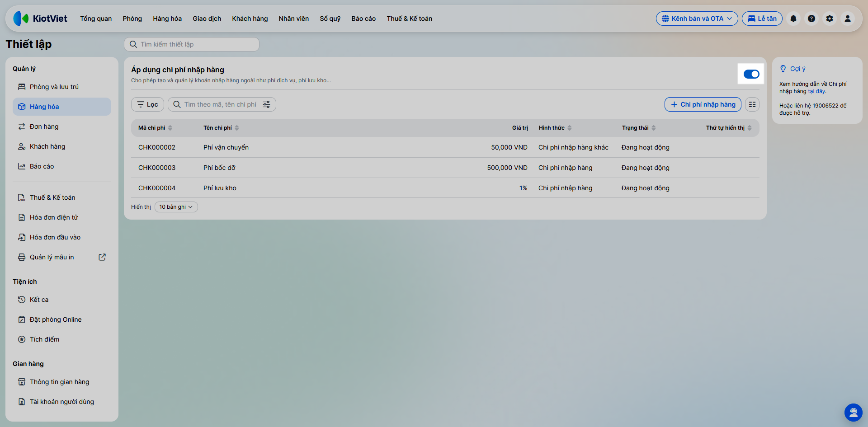Sort by Hình thức column

[555, 128]
